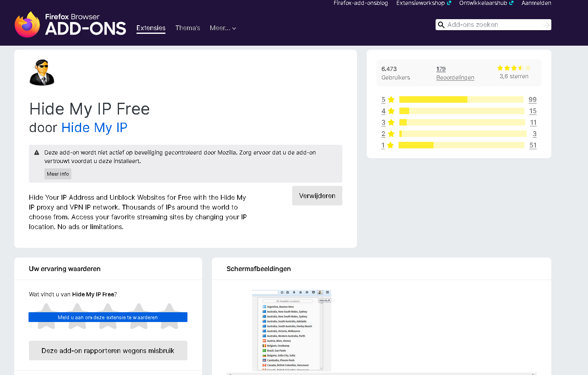Click the Uw ervaring waarderen heading
Viewport: 588px width, 375px height.
pos(65,269)
